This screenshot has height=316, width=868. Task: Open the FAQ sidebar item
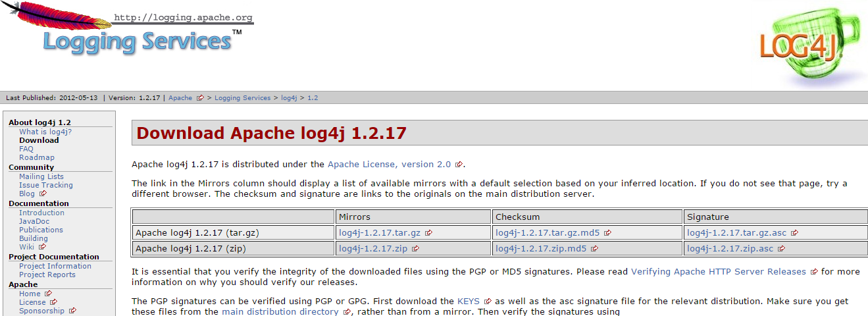click(26, 149)
